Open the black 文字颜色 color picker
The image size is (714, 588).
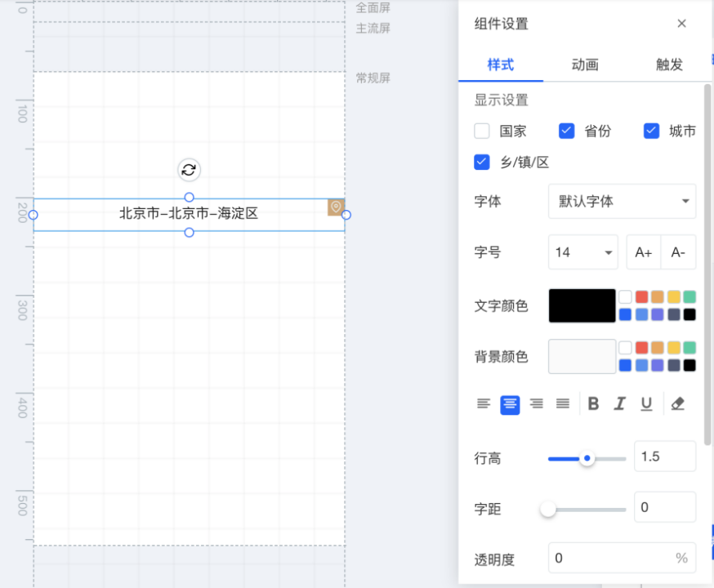pos(582,305)
